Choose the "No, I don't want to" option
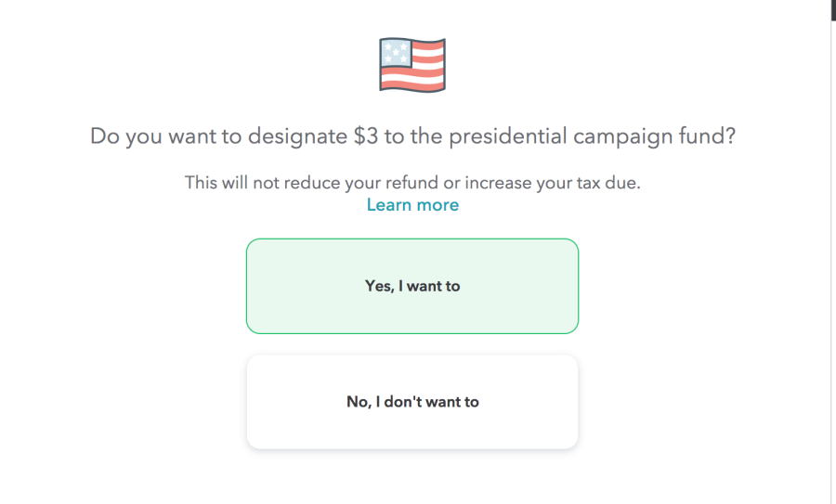 (x=412, y=402)
